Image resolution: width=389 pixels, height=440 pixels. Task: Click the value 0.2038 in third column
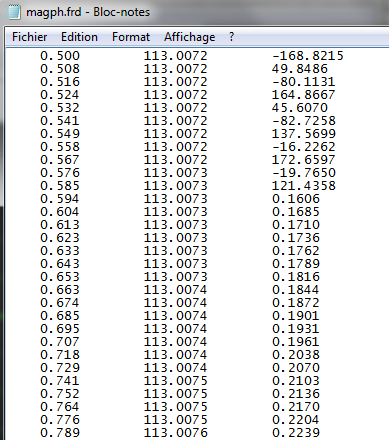[x=296, y=355]
